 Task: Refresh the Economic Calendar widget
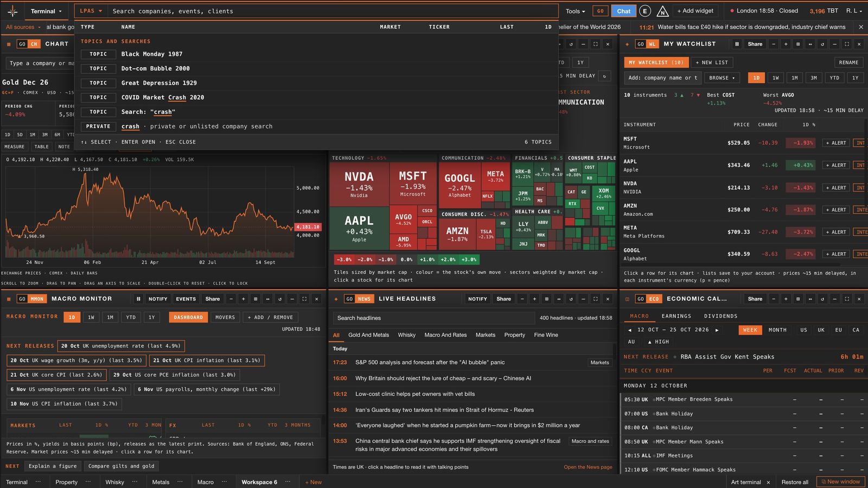pos(822,299)
